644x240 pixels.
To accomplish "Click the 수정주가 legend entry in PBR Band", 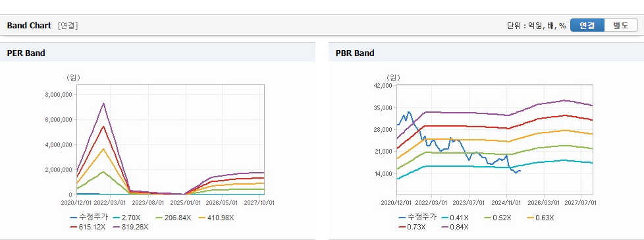I will (x=417, y=218).
